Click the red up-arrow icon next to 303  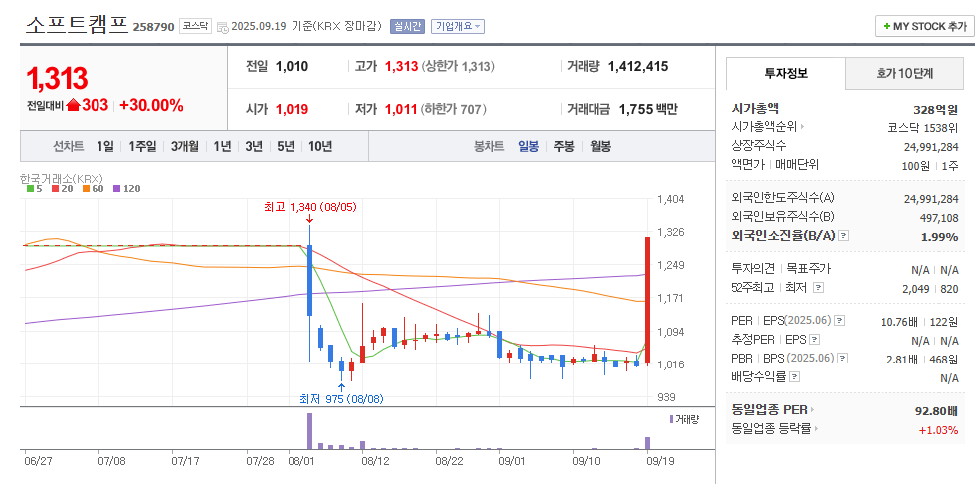point(73,105)
